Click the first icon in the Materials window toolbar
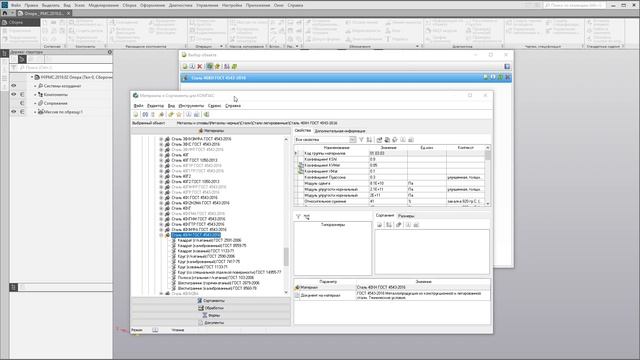 pos(136,115)
